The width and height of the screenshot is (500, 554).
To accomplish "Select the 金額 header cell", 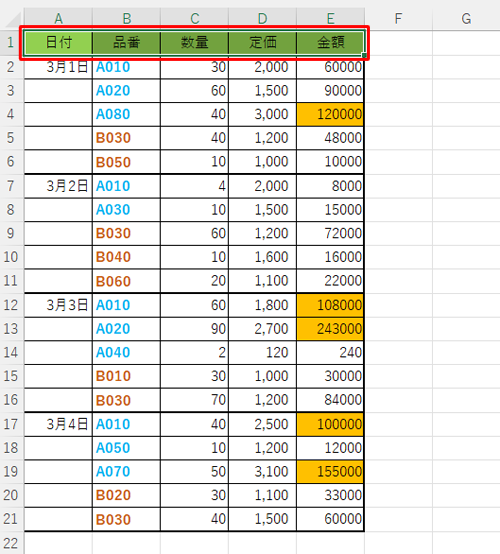I will 330,43.
